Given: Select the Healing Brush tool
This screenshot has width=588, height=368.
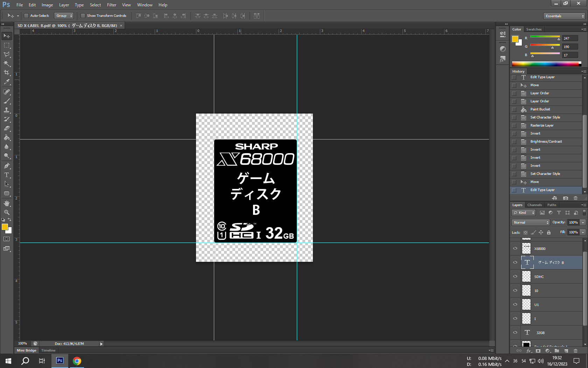Looking at the screenshot, I should 7,92.
